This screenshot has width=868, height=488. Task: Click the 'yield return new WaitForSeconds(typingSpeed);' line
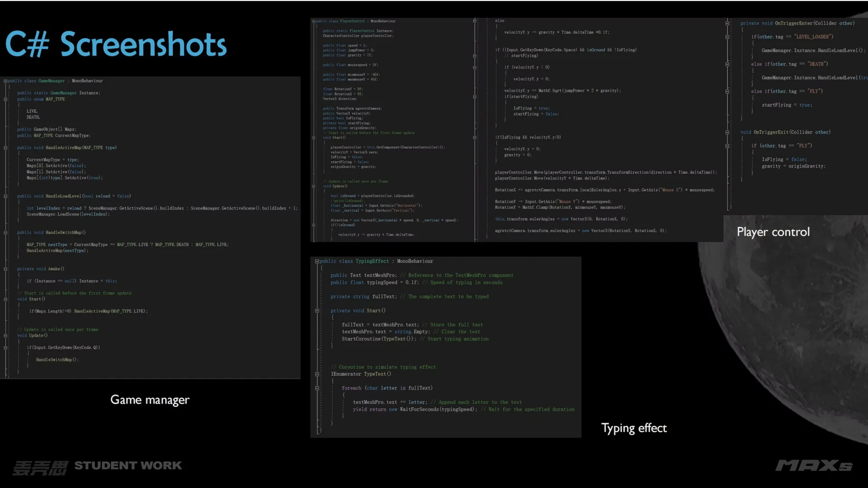tap(464, 409)
